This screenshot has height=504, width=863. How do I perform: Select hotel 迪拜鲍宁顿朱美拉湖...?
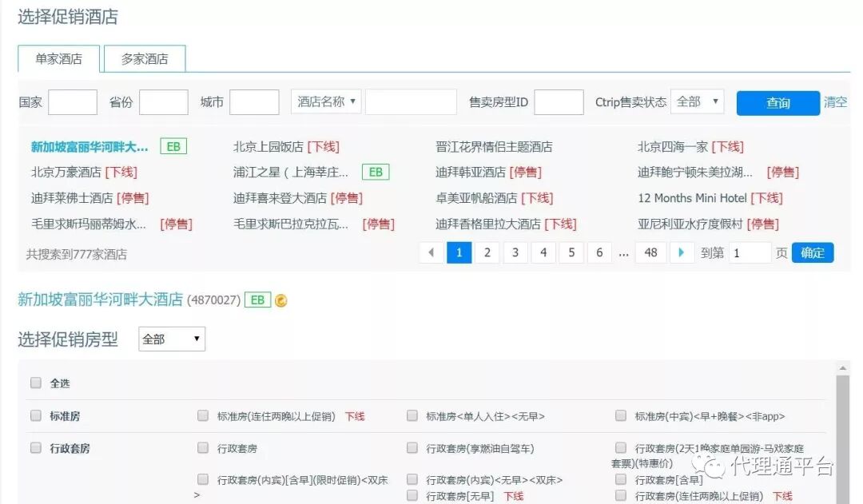(x=695, y=173)
